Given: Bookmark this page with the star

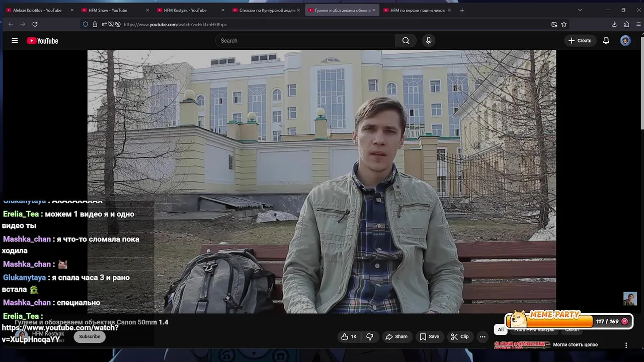Looking at the screenshot, I should (x=564, y=24).
